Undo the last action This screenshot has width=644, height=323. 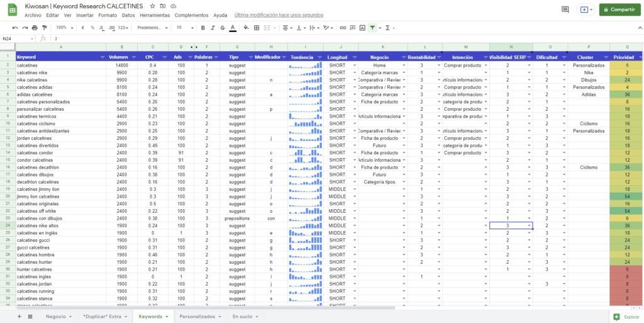(15, 28)
